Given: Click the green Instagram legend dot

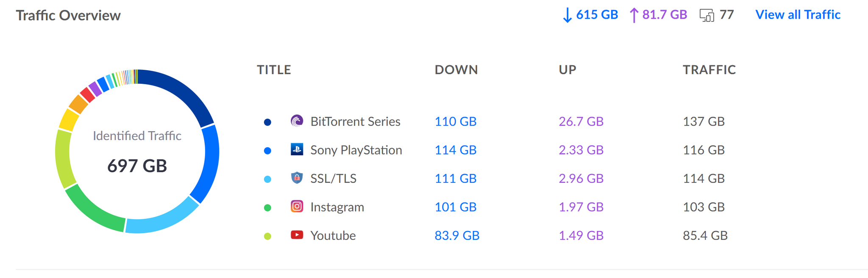Looking at the screenshot, I should tap(267, 208).
